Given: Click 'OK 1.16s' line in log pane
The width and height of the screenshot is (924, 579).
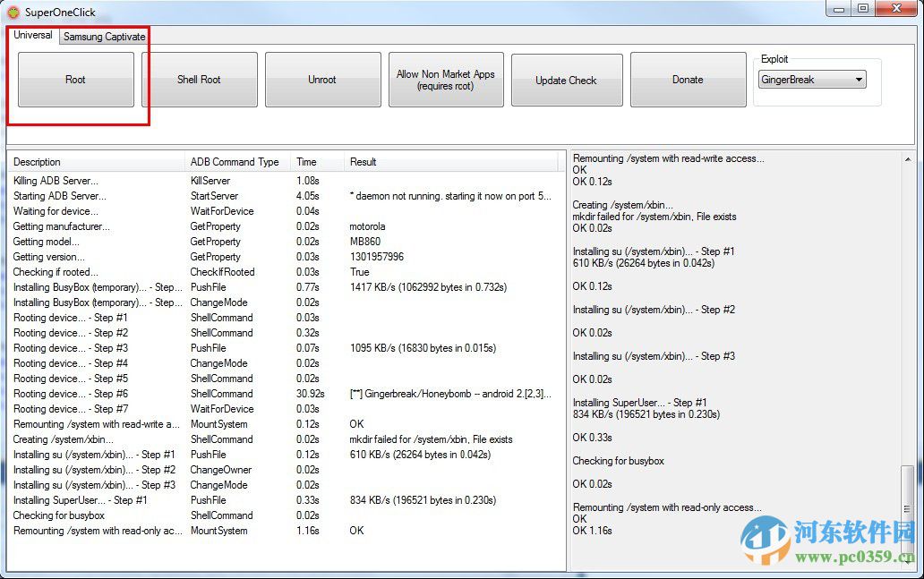Looking at the screenshot, I should click(592, 531).
